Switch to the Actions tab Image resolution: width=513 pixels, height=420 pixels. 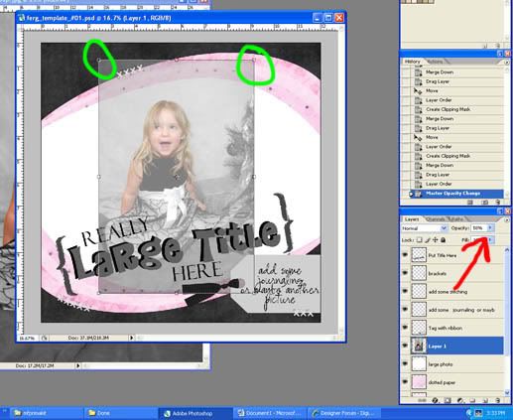click(x=436, y=62)
